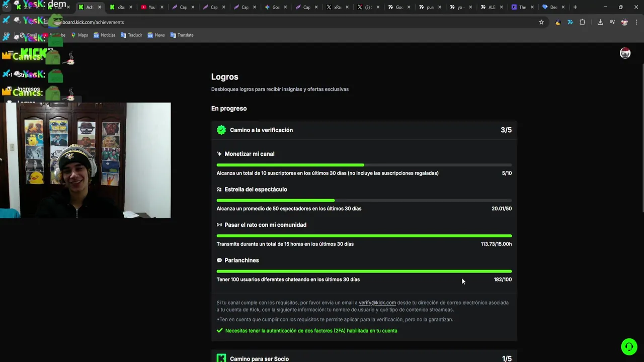The height and width of the screenshot is (362, 644).
Task: Click the 182/100 chatters value
Action: [503, 280]
